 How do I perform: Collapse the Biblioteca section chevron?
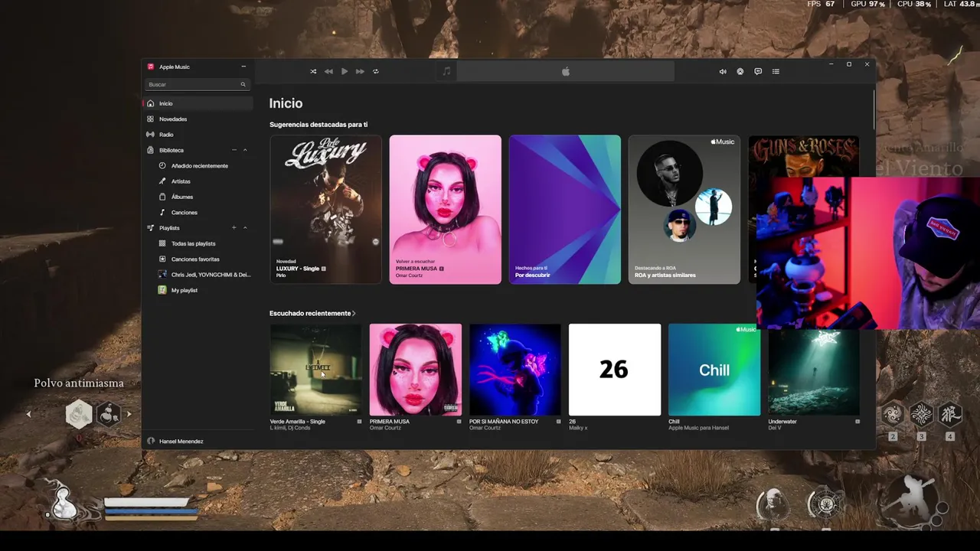click(x=245, y=150)
